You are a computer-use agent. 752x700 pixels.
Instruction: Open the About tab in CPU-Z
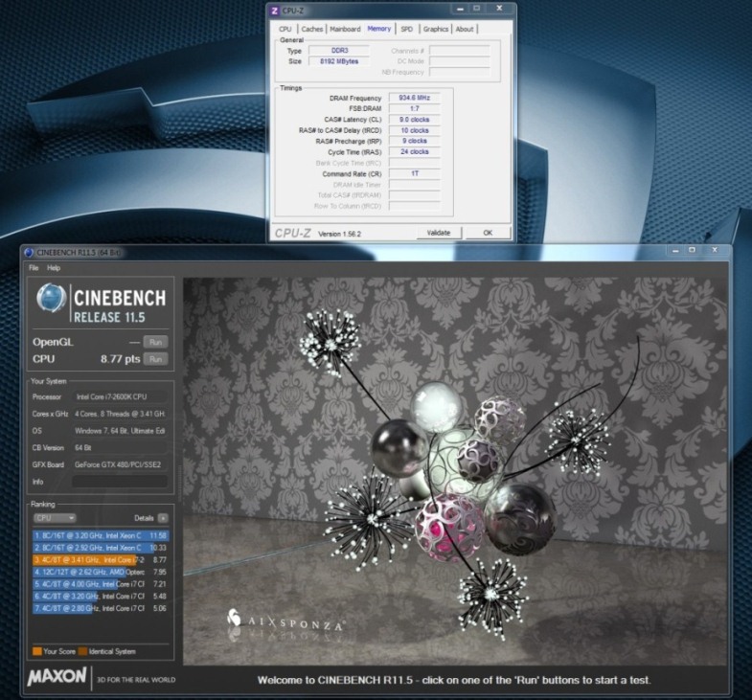click(465, 30)
